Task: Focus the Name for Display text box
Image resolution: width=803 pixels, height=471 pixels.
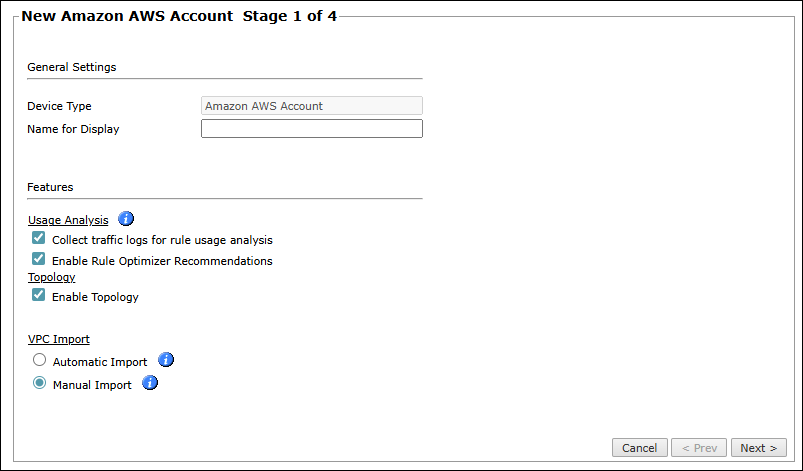Action: (x=312, y=129)
